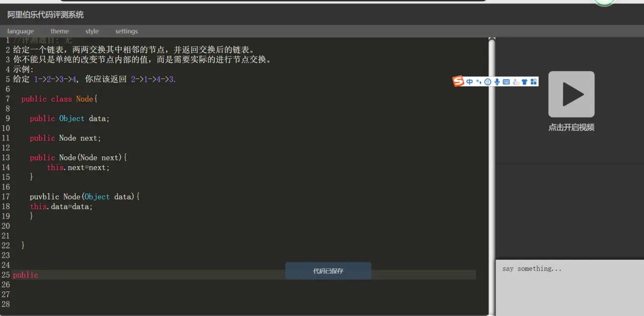Click problem text starting 给定一个链表
644x316 pixels.
point(134,50)
